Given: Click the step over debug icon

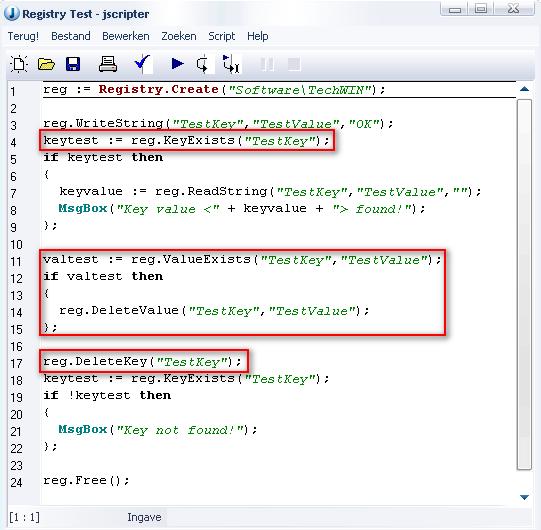Looking at the screenshot, I should [x=203, y=64].
